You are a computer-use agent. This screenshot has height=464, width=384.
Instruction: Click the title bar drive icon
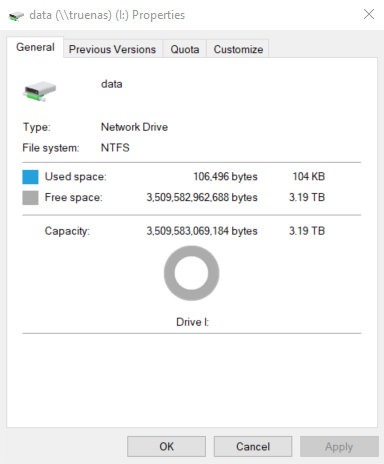(x=16, y=15)
